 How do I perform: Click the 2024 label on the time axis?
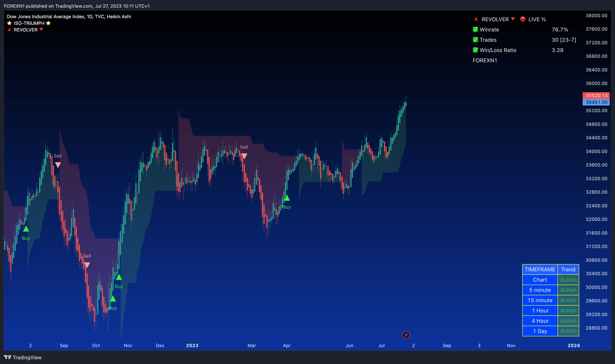point(574,346)
